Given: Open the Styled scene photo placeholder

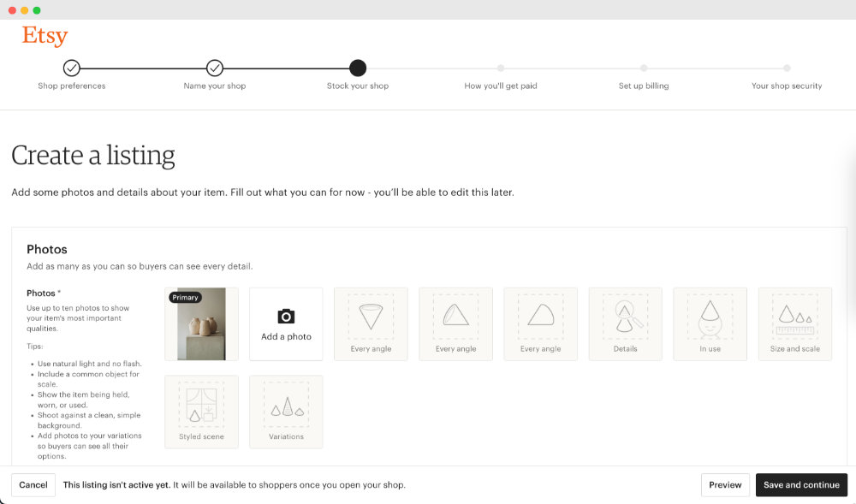Looking at the screenshot, I should [x=200, y=411].
